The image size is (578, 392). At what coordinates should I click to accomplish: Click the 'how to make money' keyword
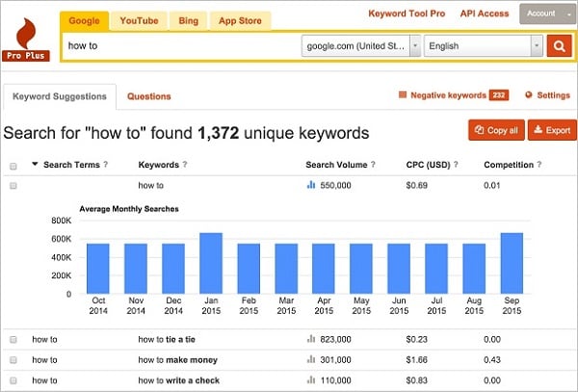coord(177,360)
